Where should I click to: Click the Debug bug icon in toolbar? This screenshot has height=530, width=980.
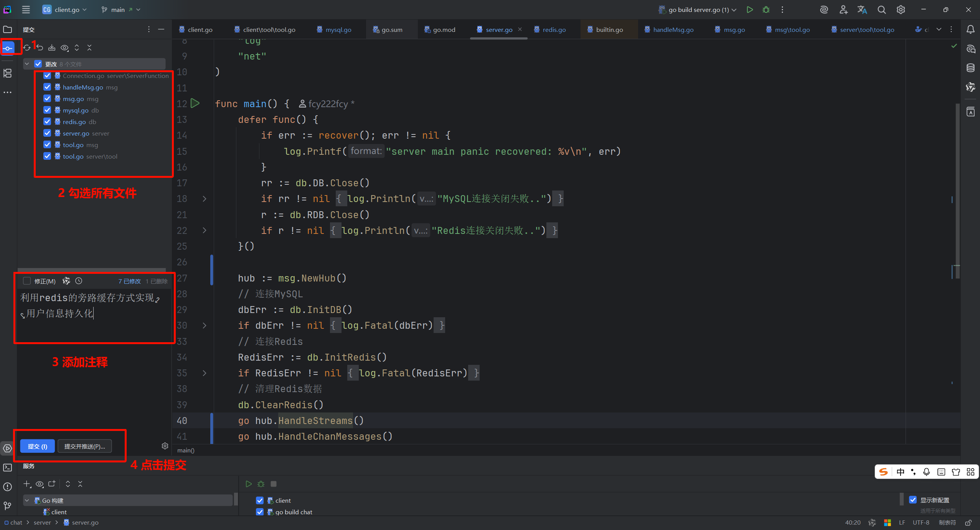[x=766, y=10]
